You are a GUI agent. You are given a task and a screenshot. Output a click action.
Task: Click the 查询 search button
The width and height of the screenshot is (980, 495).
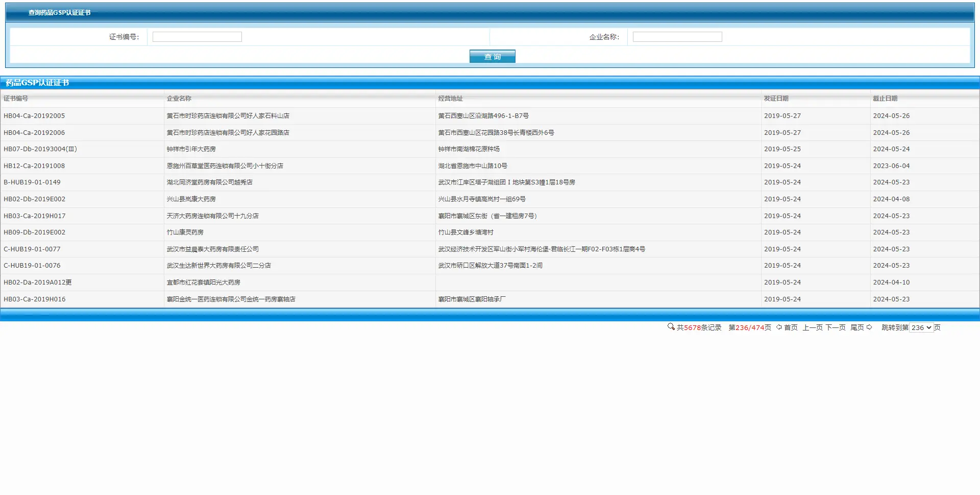492,56
